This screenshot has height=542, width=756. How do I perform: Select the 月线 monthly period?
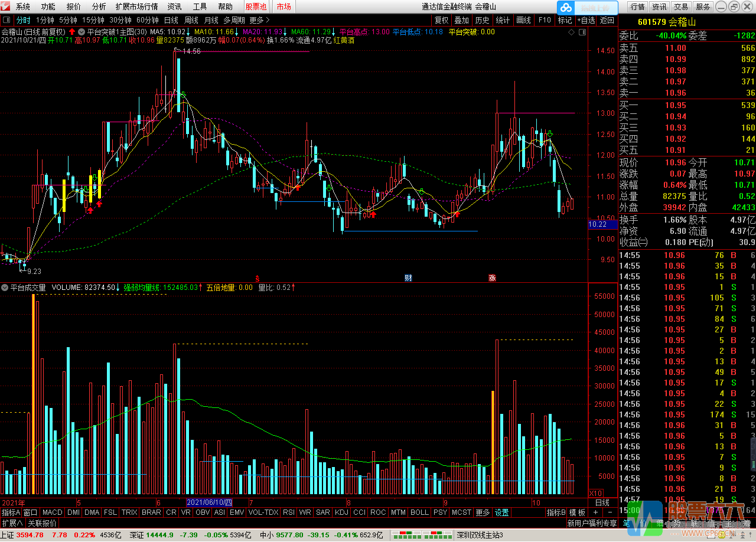211,20
